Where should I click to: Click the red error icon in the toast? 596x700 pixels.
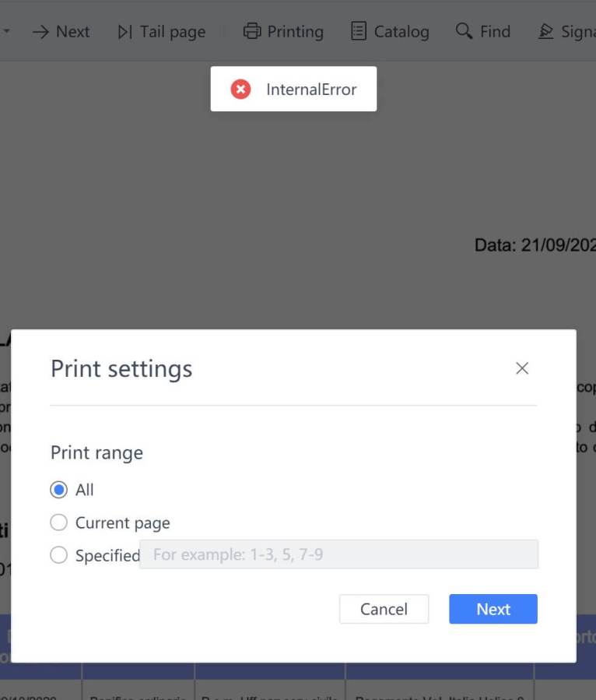click(241, 90)
